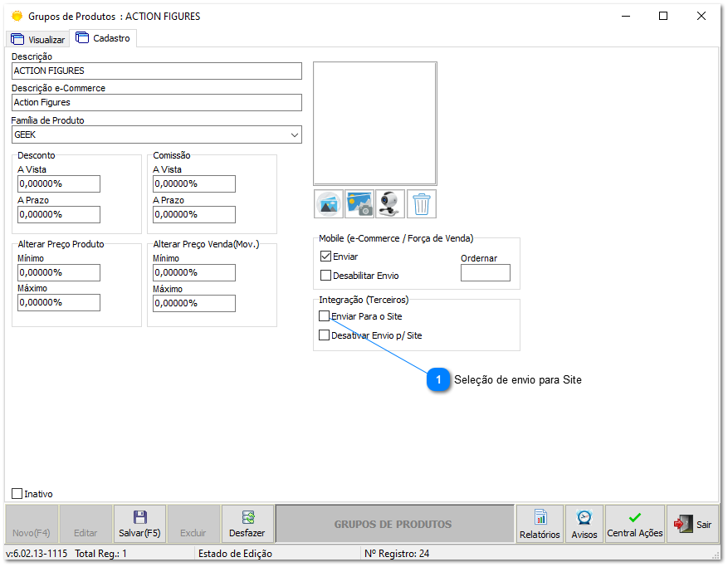
Task: Mark the group as Inativo
Action: 17,493
